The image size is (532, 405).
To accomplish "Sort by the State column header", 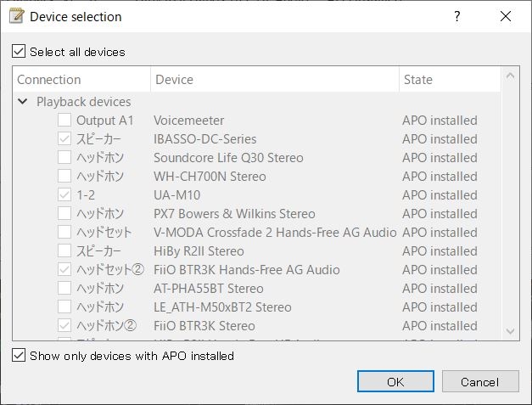I will (x=450, y=80).
